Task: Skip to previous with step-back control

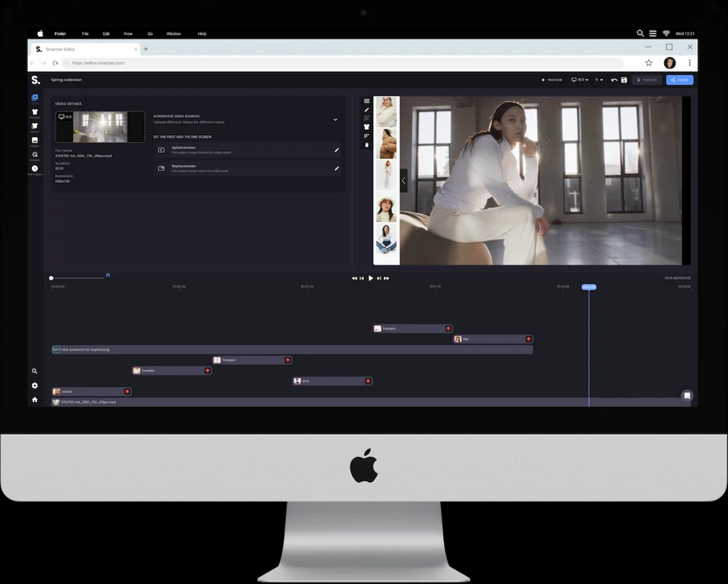Action: (362, 278)
